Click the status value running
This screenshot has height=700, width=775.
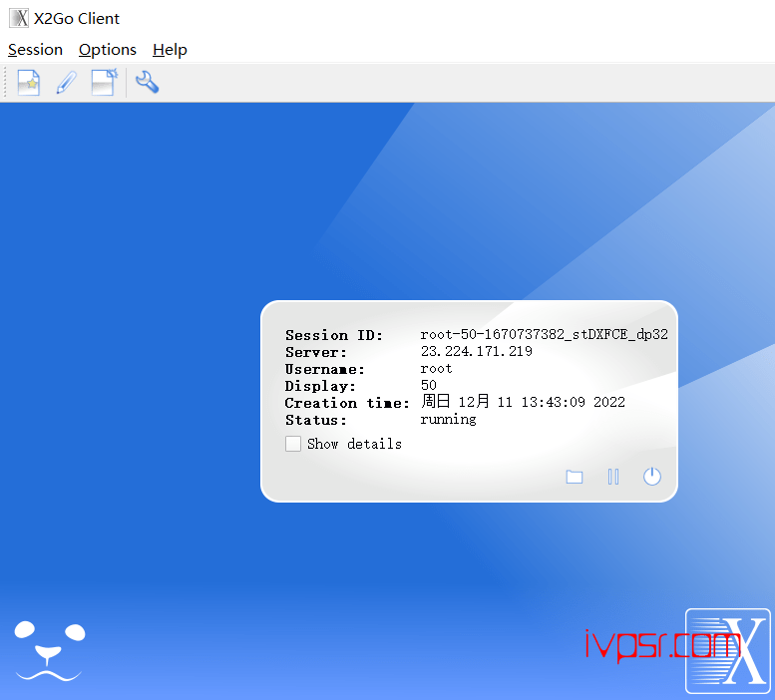[448, 420]
